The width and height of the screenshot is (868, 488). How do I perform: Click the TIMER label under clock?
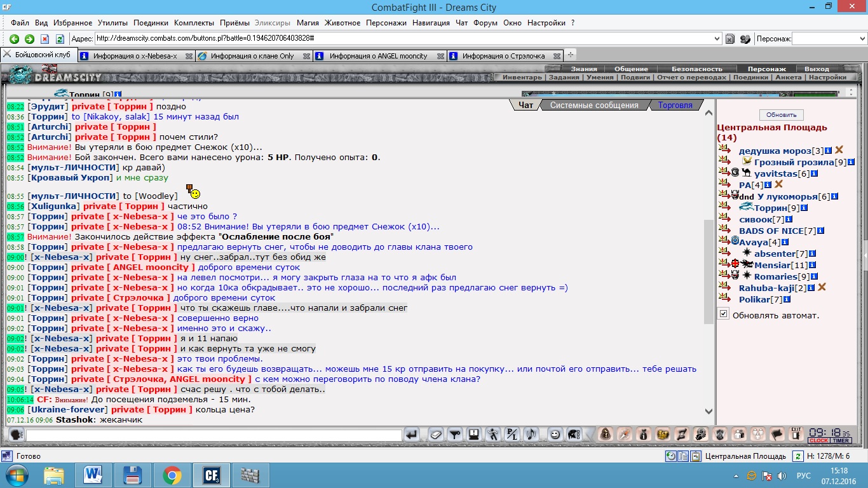(x=841, y=440)
